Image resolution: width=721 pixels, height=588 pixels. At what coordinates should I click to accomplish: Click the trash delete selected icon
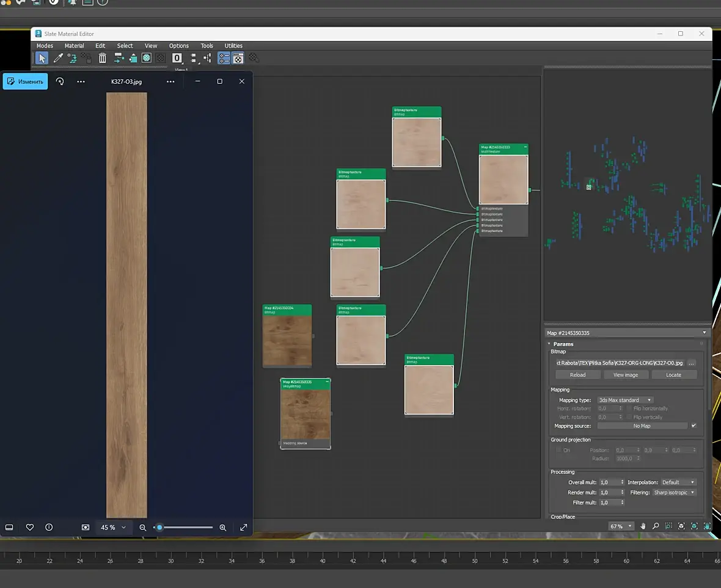(x=103, y=58)
